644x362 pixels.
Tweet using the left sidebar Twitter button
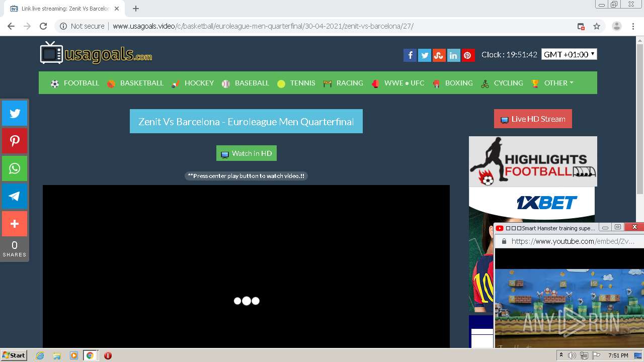15,113
